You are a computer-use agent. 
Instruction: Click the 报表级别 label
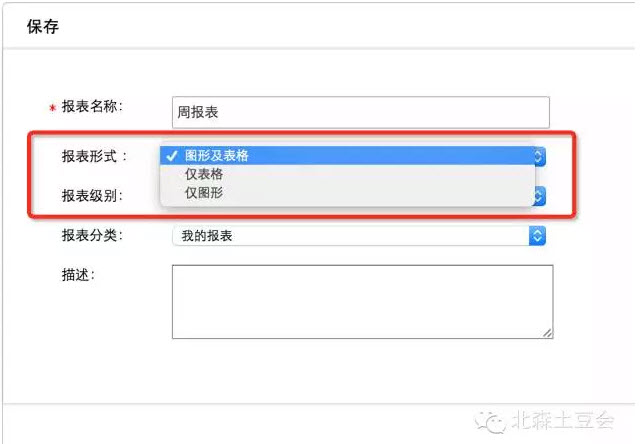[x=92, y=196]
